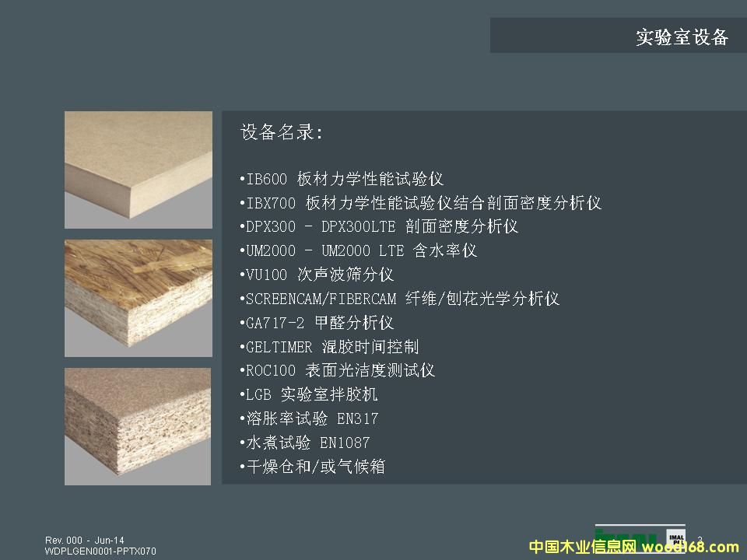Select the GA717-2 甲醛分析仪 line
The image size is (747, 560).
point(317,323)
